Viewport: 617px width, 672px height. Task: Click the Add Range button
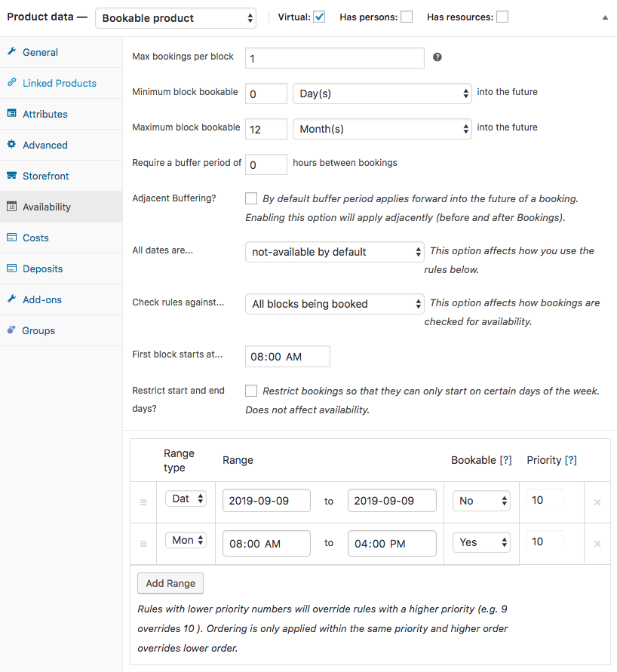coord(170,583)
